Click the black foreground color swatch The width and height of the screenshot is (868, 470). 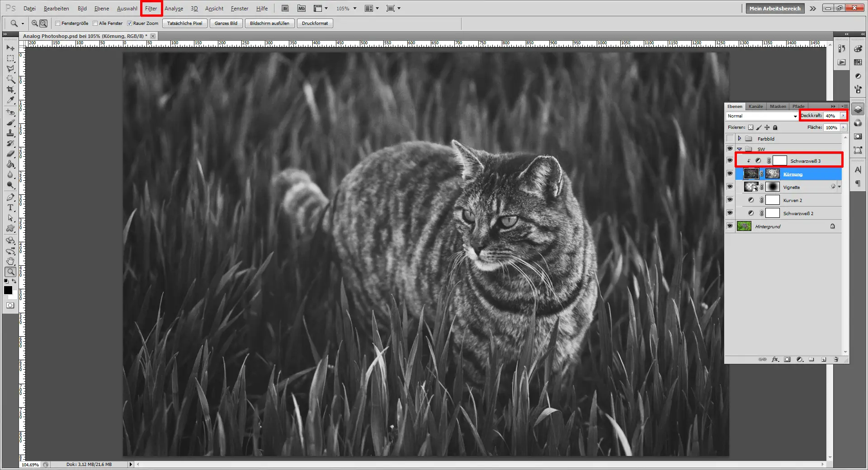click(8, 290)
